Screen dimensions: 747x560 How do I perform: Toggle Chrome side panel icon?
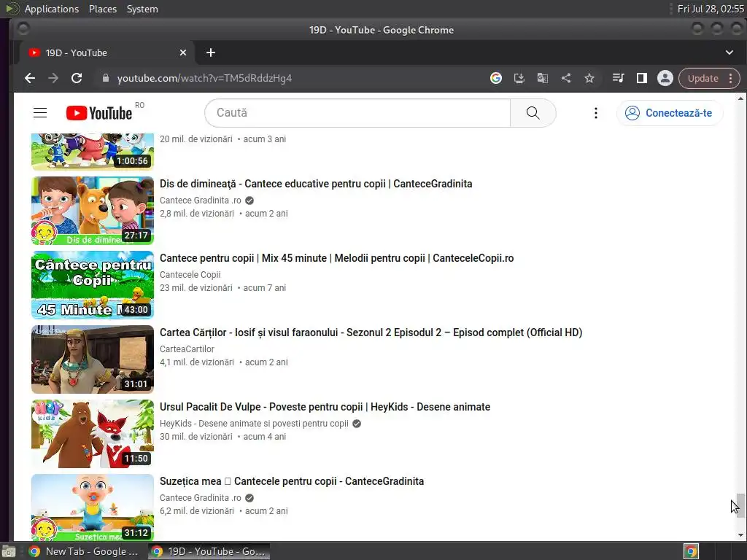[x=642, y=78]
